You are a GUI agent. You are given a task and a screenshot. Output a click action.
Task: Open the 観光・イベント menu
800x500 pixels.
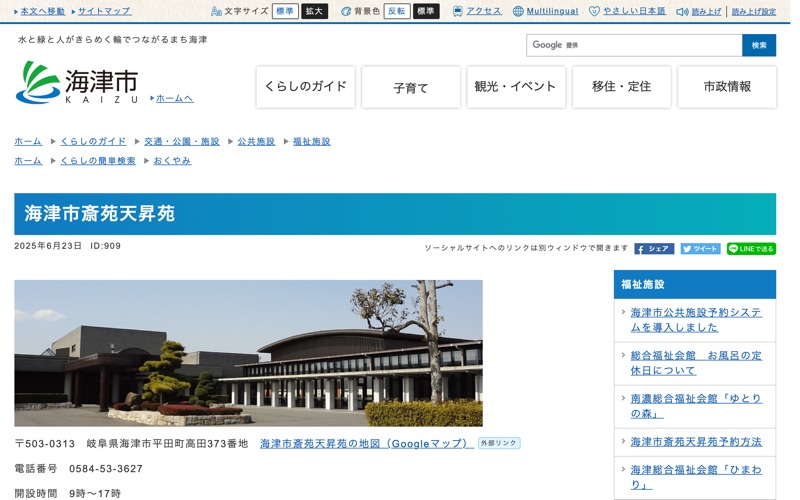click(x=516, y=87)
